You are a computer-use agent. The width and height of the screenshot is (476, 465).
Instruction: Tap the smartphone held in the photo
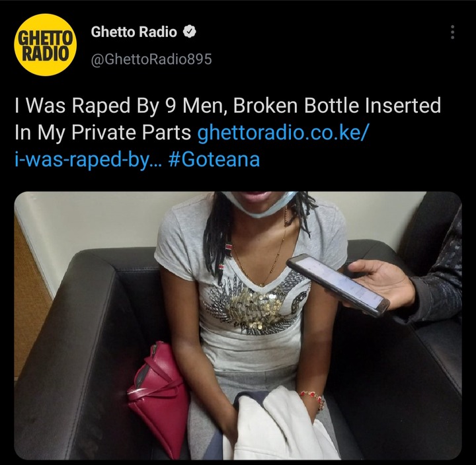[338, 285]
